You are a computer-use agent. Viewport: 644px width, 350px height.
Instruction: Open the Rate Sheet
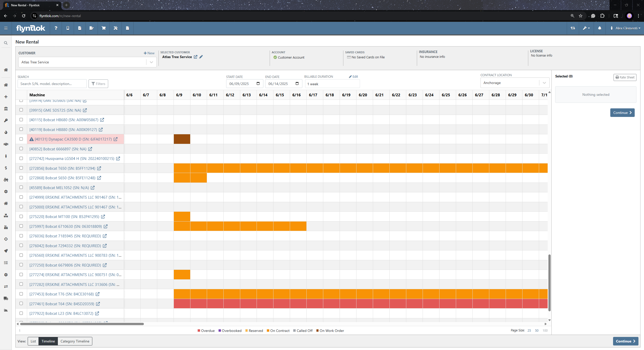[x=625, y=77]
